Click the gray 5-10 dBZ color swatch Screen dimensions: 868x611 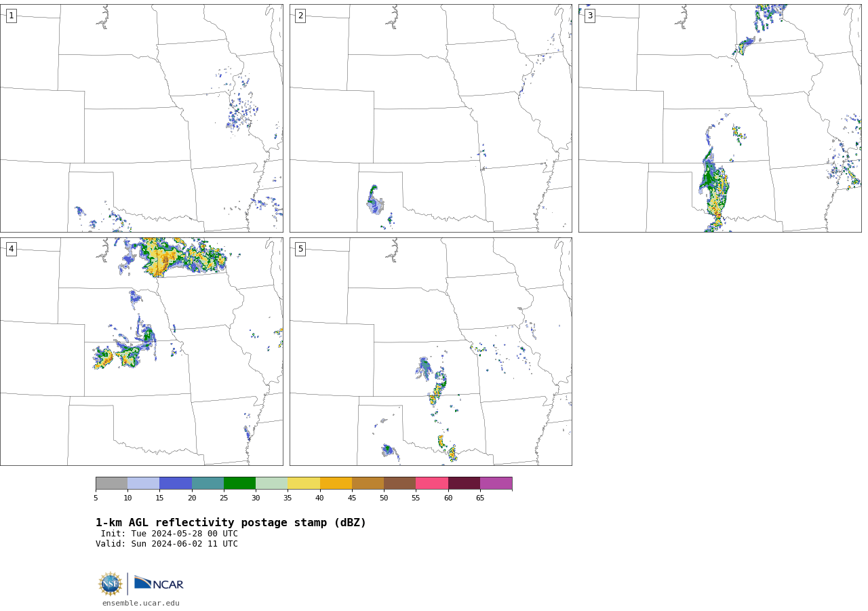pyautogui.click(x=111, y=483)
